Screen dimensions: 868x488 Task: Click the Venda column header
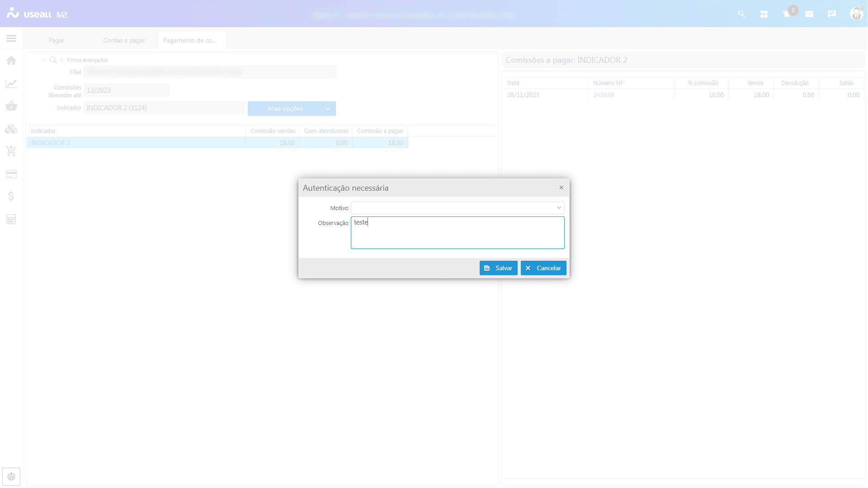coord(751,83)
